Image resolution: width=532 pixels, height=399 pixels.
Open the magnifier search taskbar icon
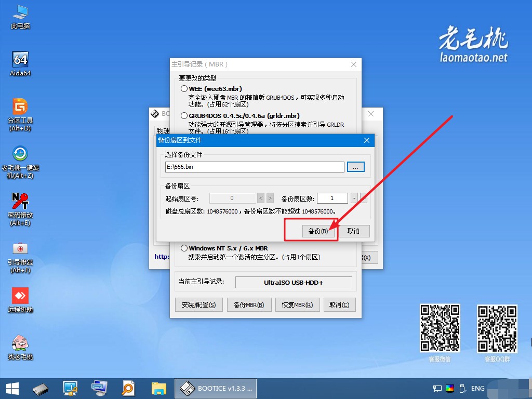click(x=128, y=389)
